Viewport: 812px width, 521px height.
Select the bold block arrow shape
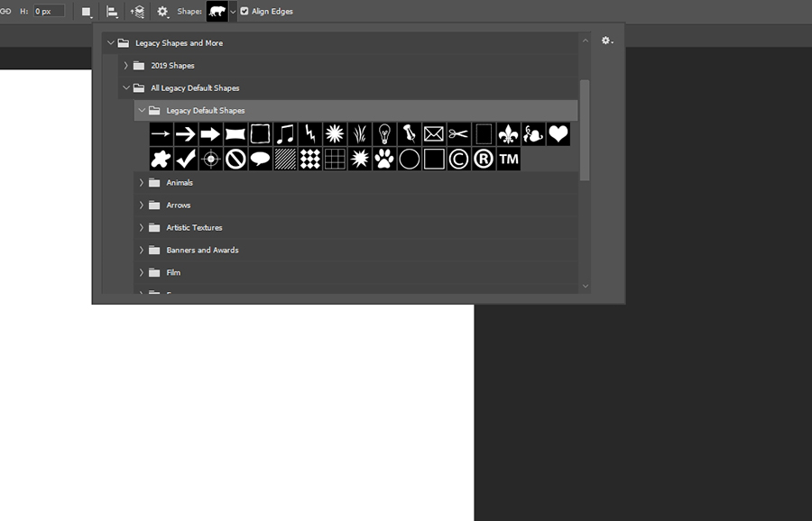[210, 134]
